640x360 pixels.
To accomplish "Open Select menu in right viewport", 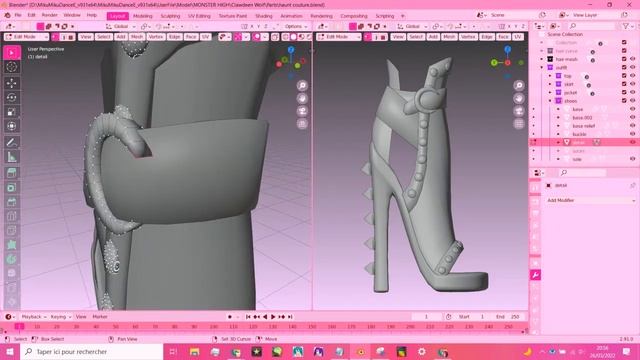I will tap(416, 37).
